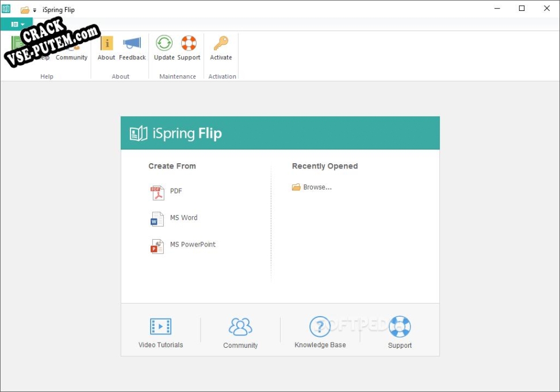Image resolution: width=560 pixels, height=392 pixels.
Task: Create a book from MS PowerPoint
Action: [183, 246]
